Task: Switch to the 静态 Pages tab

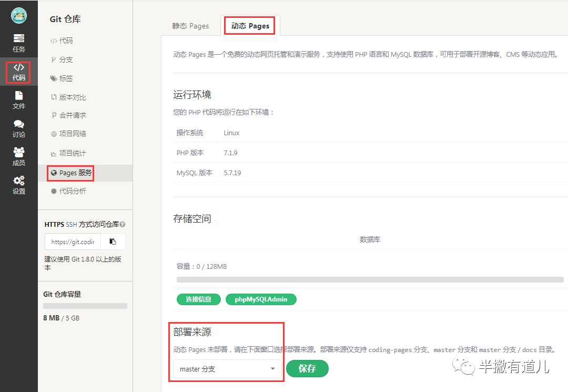Action: [x=190, y=26]
